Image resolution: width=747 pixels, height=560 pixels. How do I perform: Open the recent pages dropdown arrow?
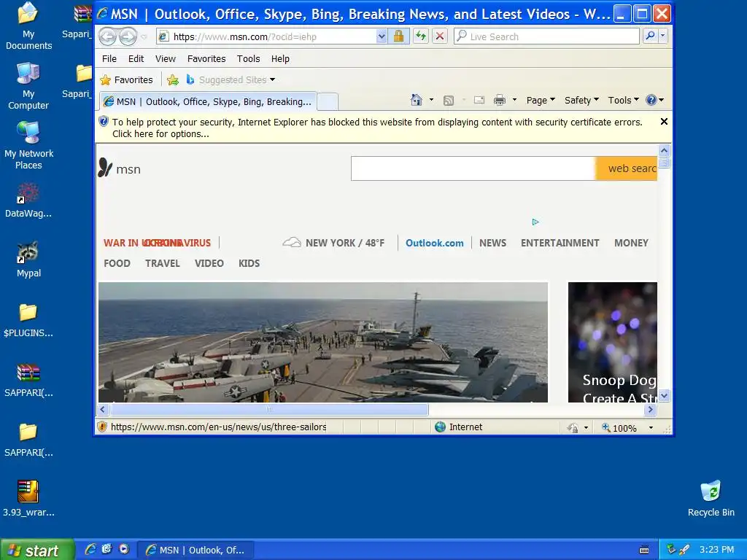tap(144, 36)
